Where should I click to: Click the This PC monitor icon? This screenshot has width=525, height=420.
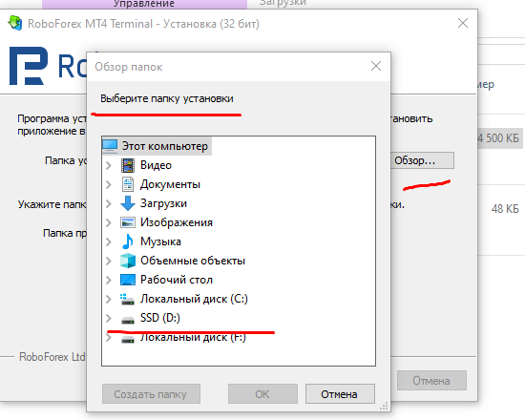click(110, 146)
